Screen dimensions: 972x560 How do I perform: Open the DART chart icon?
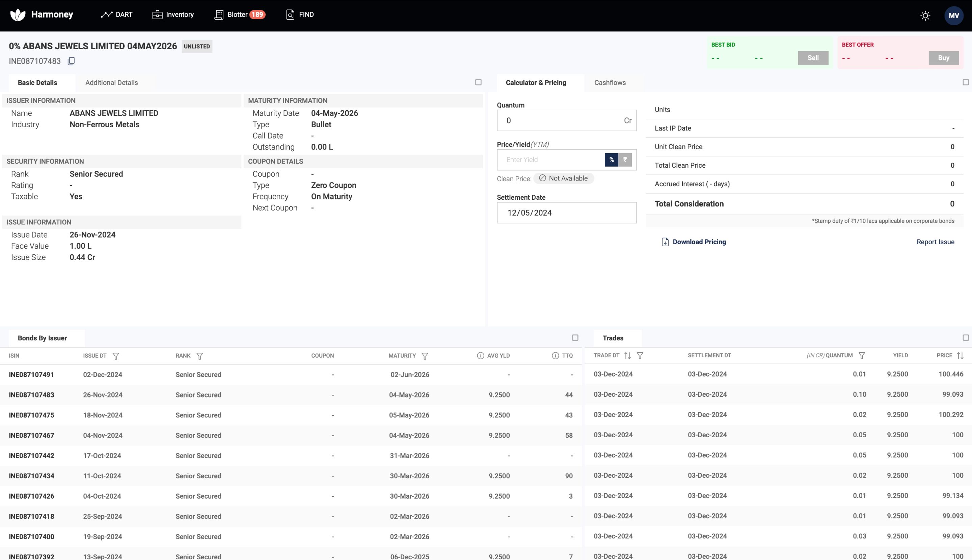point(106,15)
